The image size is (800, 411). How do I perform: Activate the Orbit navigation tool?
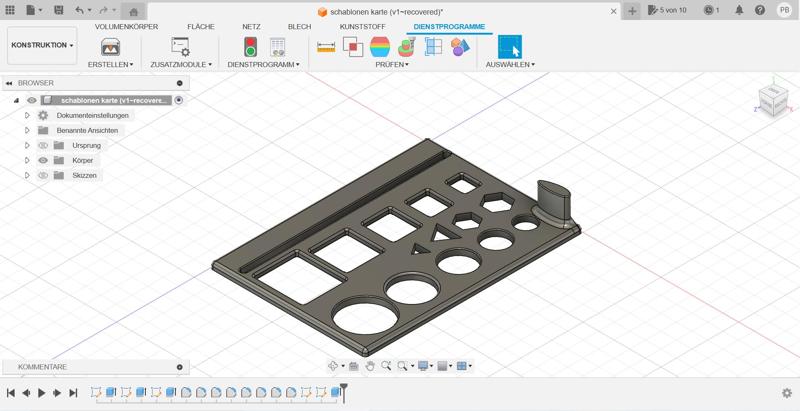point(333,366)
